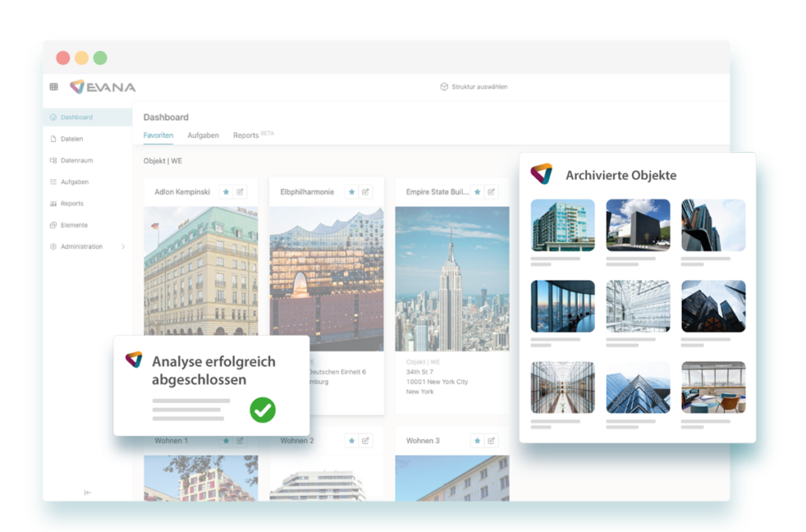Toggle favorite star on Wohnen 3
The width and height of the screenshot is (806, 532).
click(x=476, y=441)
